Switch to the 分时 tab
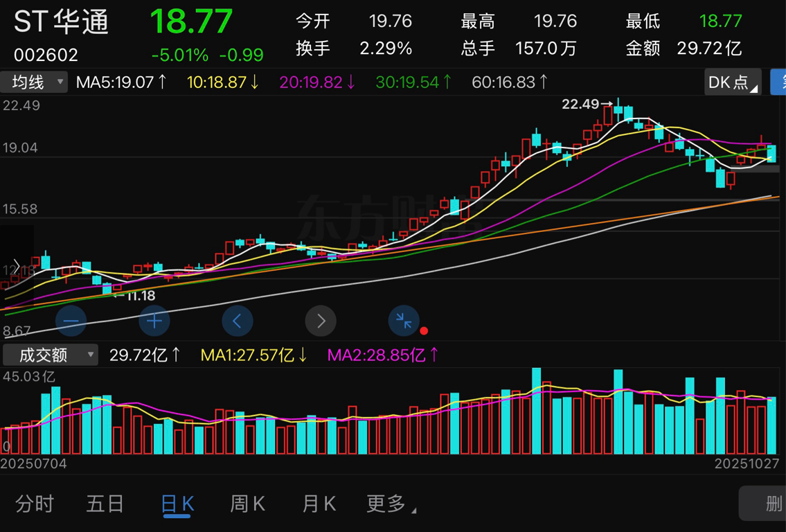This screenshot has height=532, width=786. pos(35,504)
